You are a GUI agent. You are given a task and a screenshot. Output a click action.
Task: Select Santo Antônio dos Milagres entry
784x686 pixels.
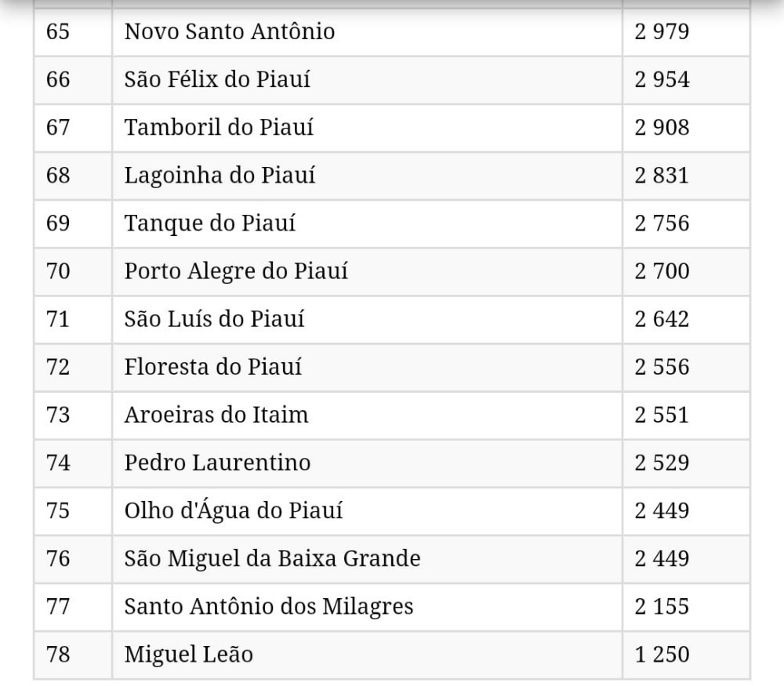[269, 607]
